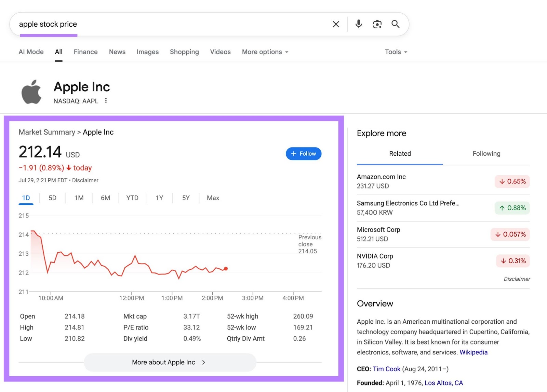Screen dimensions: 547x392
Task: Open the Tim Cook link
Action: (386, 369)
